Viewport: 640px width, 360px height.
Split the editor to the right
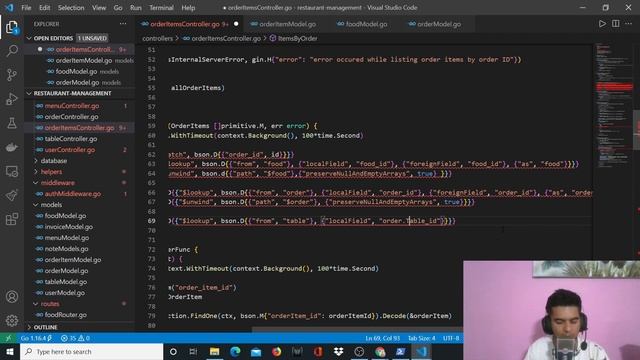point(616,24)
